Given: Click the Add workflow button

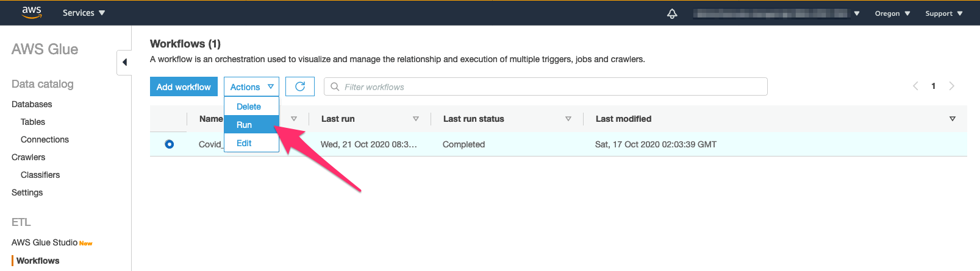Looking at the screenshot, I should click(x=184, y=87).
